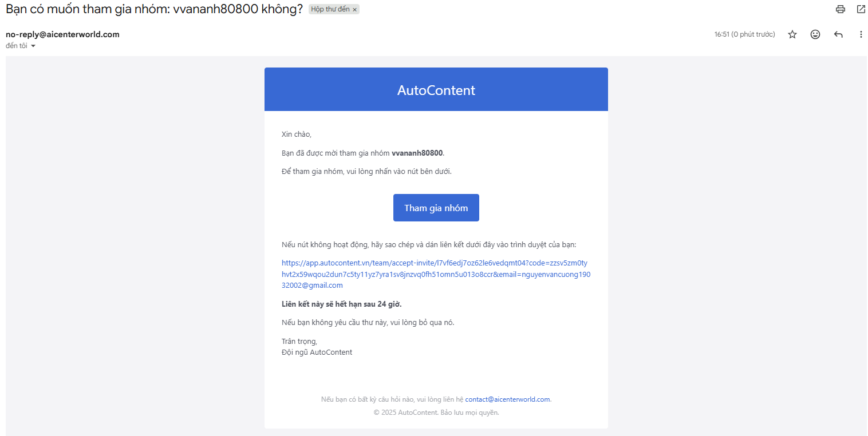Print this email with the printer icon
This screenshot has height=436, width=868.
pyautogui.click(x=841, y=9)
